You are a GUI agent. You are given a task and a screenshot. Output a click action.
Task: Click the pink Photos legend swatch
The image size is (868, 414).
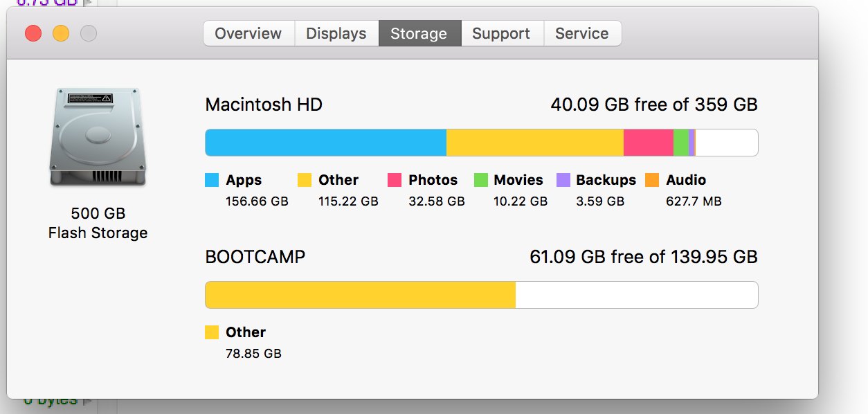(x=395, y=180)
